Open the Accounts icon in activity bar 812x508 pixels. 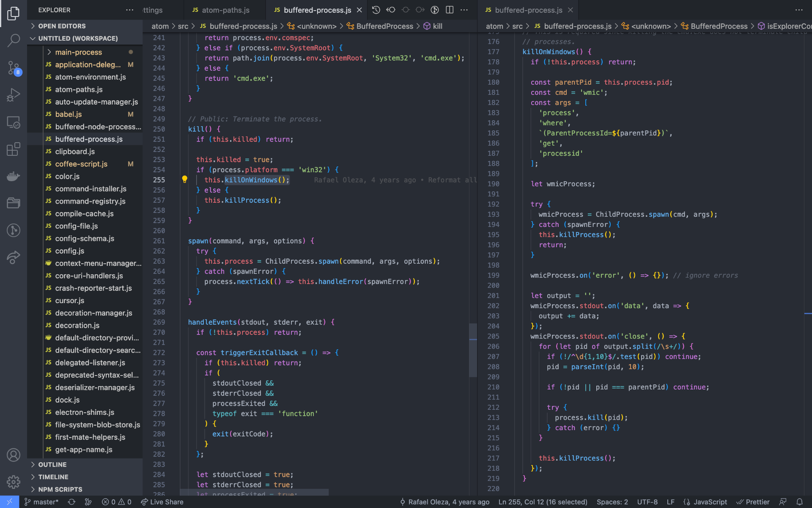[14, 455]
